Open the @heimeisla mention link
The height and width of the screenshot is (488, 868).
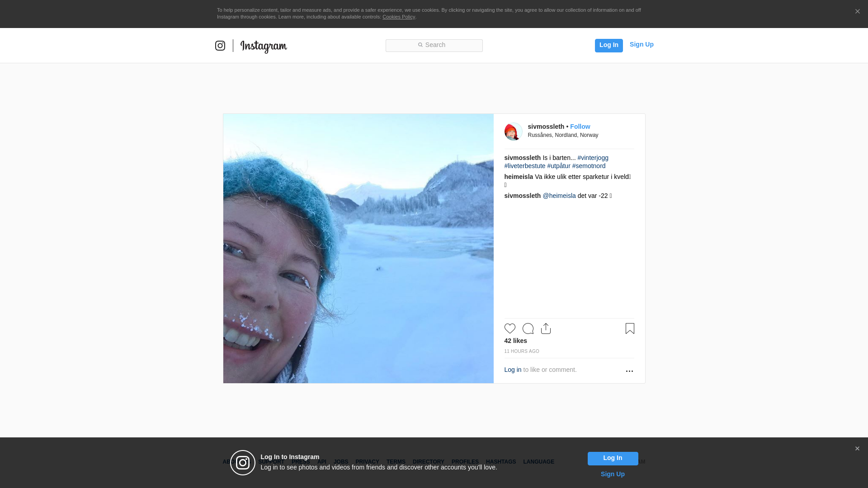[x=559, y=196]
